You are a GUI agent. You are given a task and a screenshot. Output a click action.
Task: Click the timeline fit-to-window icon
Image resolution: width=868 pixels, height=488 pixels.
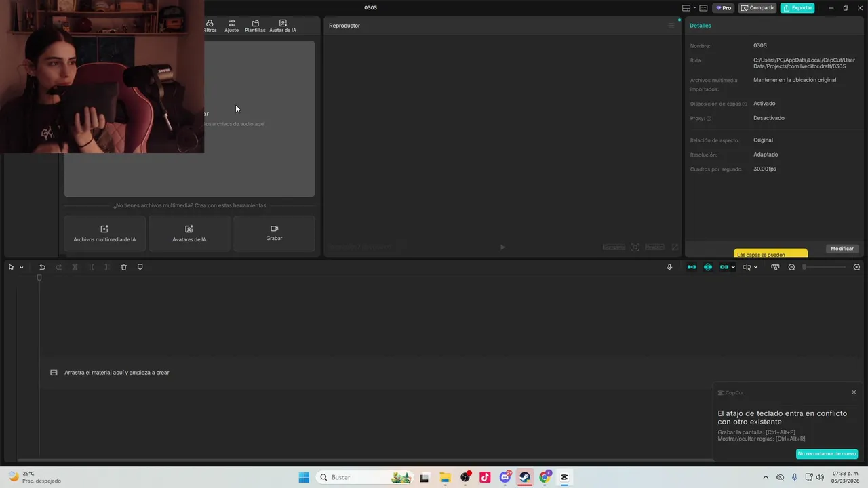[x=775, y=267]
